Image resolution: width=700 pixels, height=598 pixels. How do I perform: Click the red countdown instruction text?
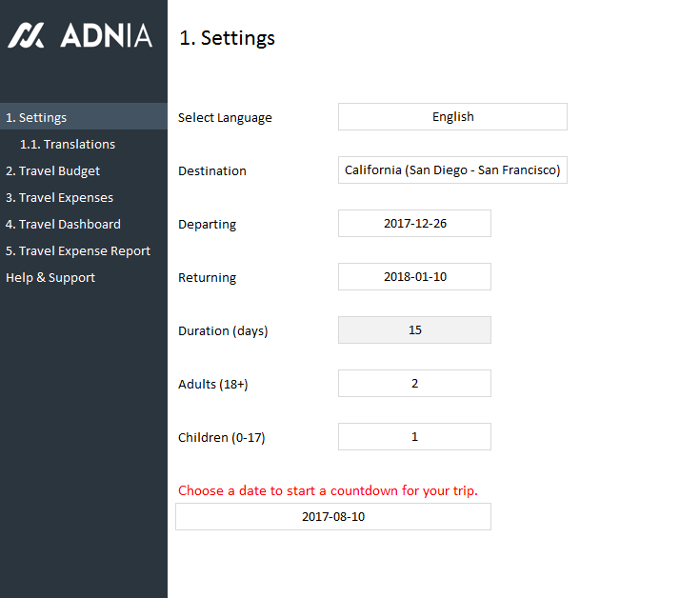[328, 491]
